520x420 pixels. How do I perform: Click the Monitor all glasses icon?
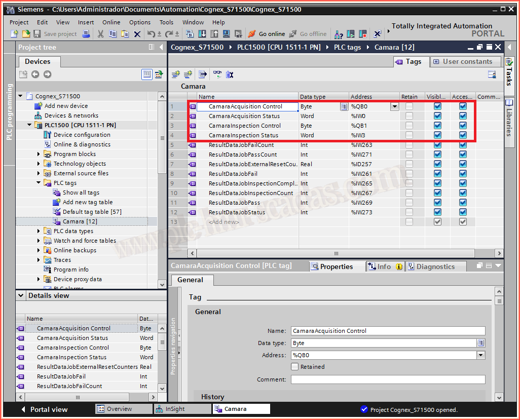click(x=217, y=74)
